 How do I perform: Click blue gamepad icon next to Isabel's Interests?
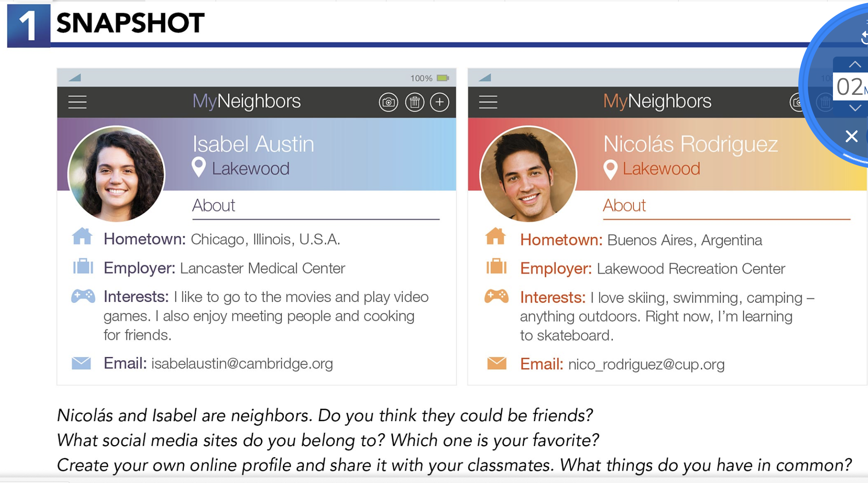coord(83,296)
